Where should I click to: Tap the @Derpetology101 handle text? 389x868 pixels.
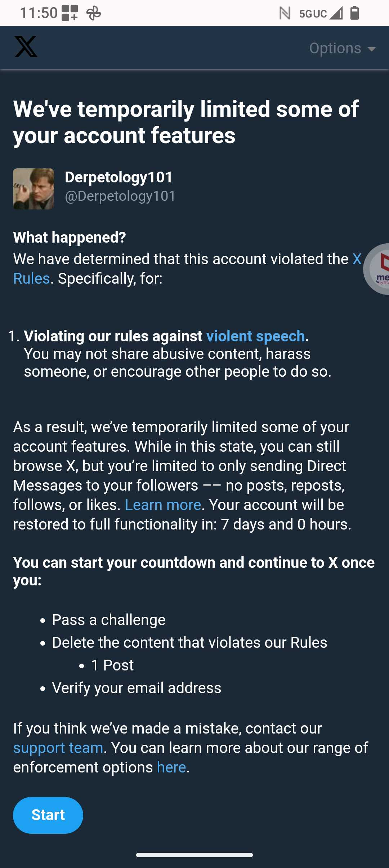pyautogui.click(x=120, y=196)
